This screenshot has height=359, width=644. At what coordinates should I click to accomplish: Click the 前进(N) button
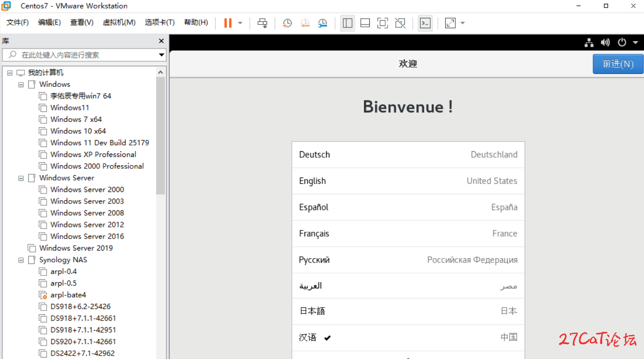(x=618, y=64)
